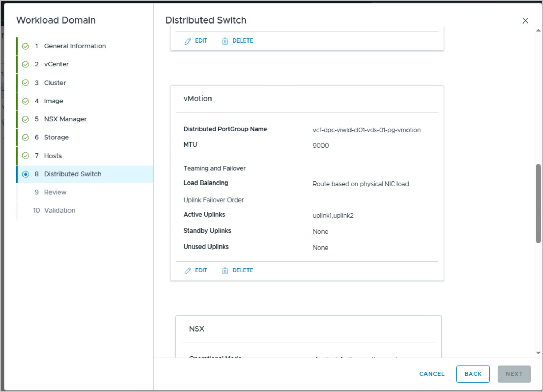Click the green checkmark beside Image

tap(26, 101)
